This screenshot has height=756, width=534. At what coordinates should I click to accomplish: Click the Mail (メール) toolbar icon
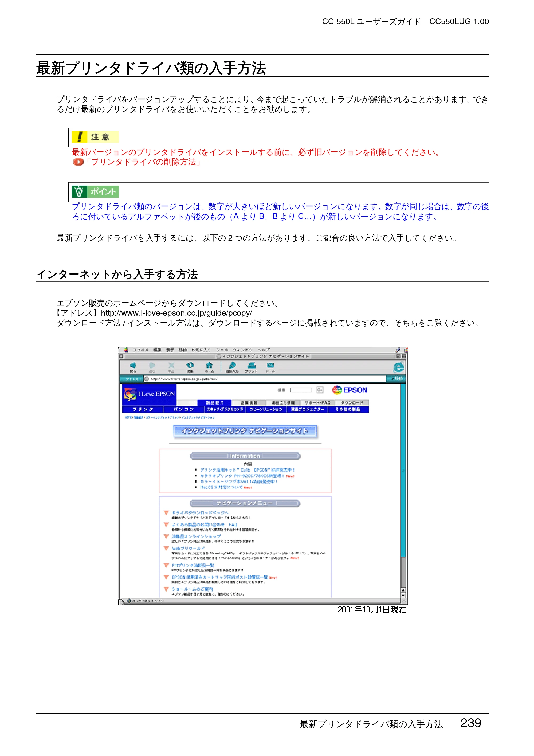pyautogui.click(x=270, y=366)
